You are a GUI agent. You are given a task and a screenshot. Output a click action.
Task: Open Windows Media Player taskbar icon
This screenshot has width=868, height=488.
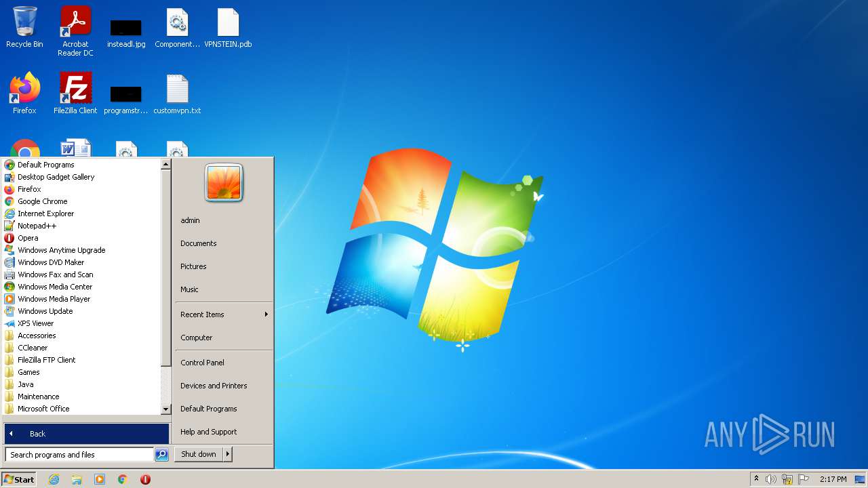tap(100, 479)
